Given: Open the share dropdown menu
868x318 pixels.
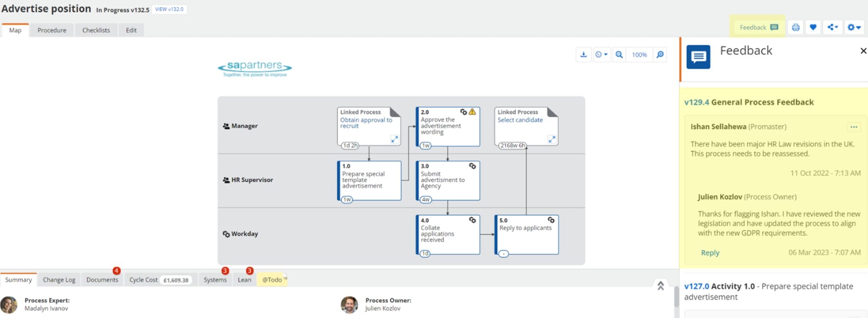Looking at the screenshot, I should point(832,28).
